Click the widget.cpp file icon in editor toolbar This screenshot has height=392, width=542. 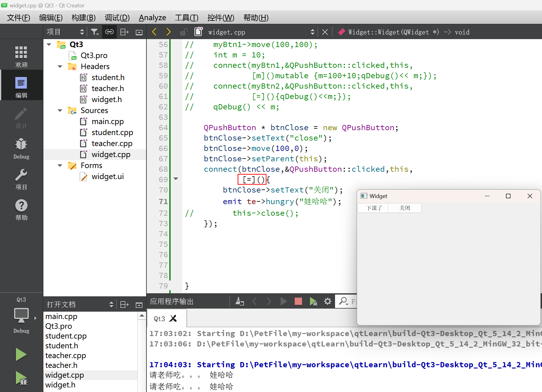click(x=199, y=31)
